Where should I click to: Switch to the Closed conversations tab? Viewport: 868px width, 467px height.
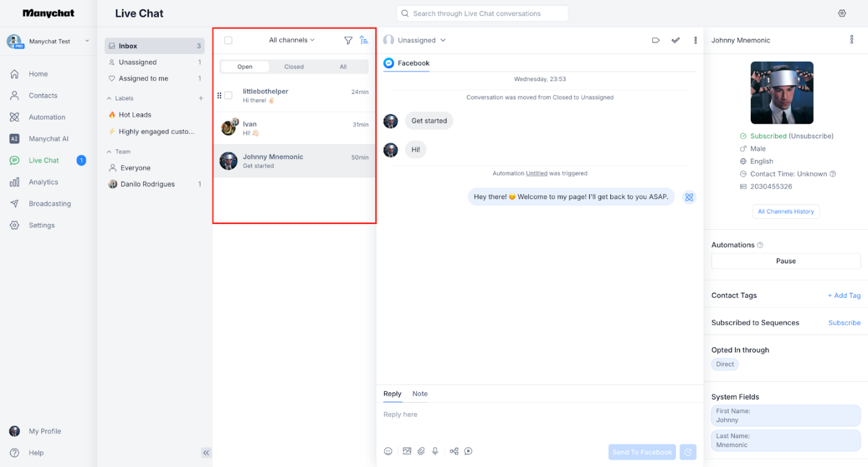[x=294, y=67]
